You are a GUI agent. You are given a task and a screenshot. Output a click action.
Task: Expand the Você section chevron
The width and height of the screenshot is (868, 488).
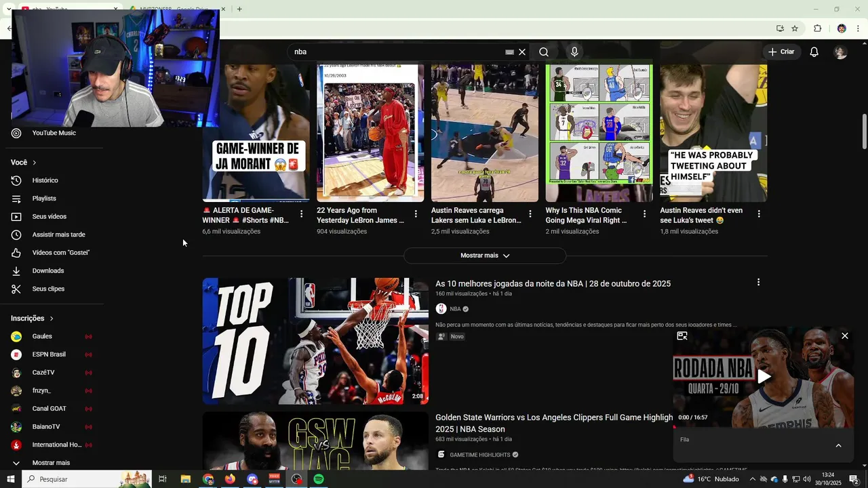click(x=34, y=163)
